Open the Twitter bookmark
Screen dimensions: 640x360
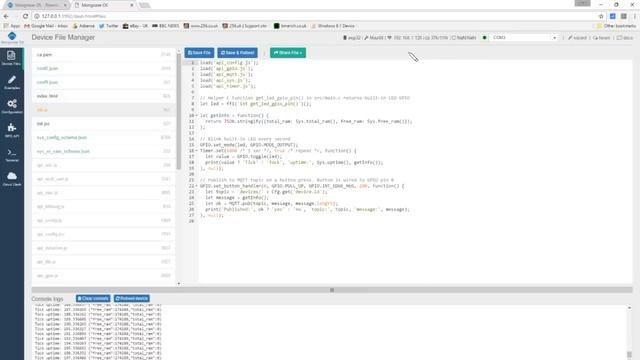[109, 26]
